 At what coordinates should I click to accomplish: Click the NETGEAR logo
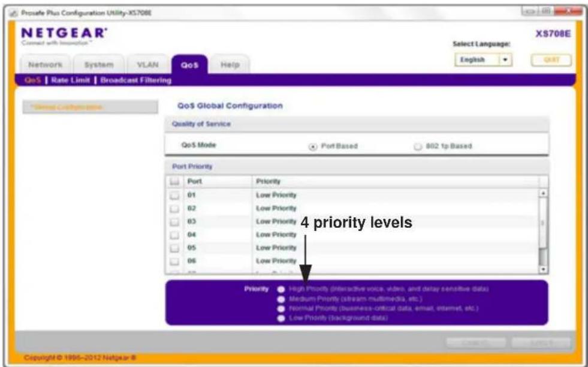click(x=64, y=33)
